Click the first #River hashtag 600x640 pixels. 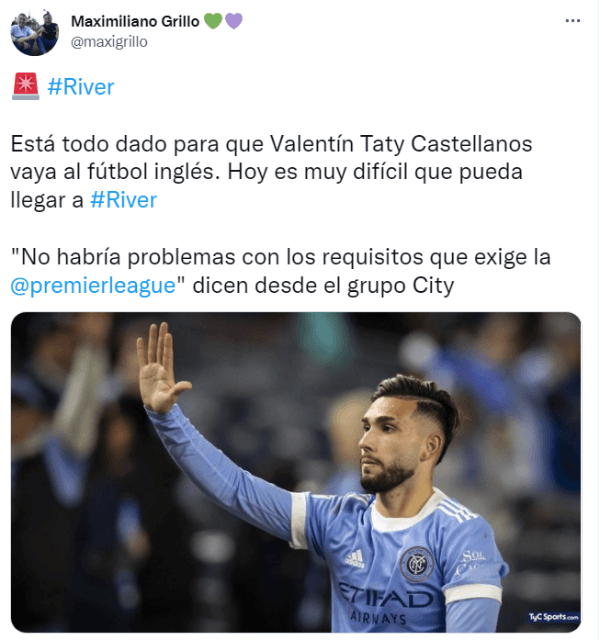(x=81, y=87)
